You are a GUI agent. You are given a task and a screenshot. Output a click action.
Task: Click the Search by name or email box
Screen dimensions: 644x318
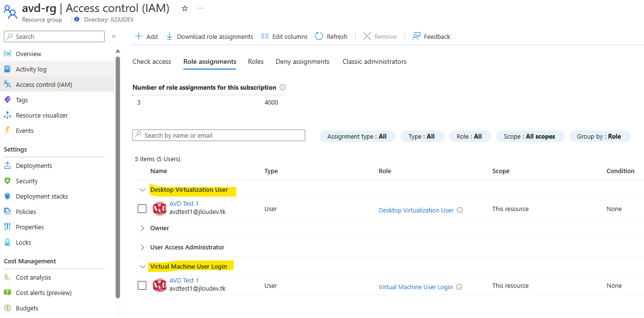tap(219, 135)
